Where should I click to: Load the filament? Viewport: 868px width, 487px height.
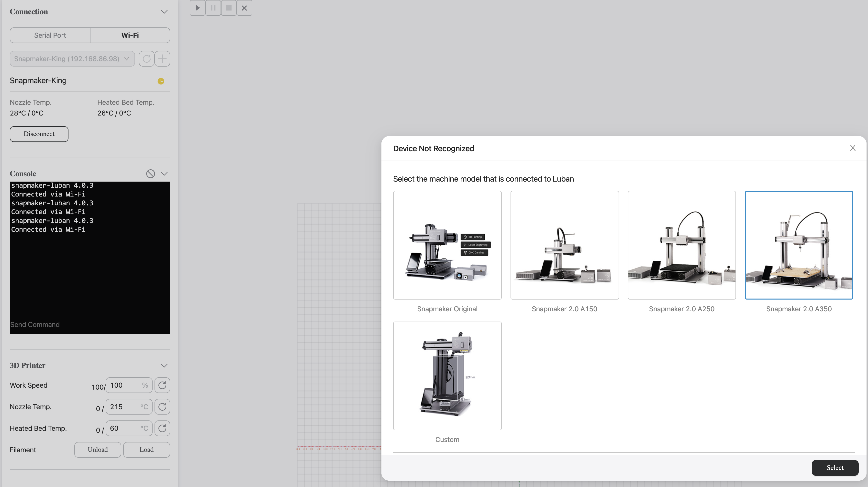tap(146, 450)
